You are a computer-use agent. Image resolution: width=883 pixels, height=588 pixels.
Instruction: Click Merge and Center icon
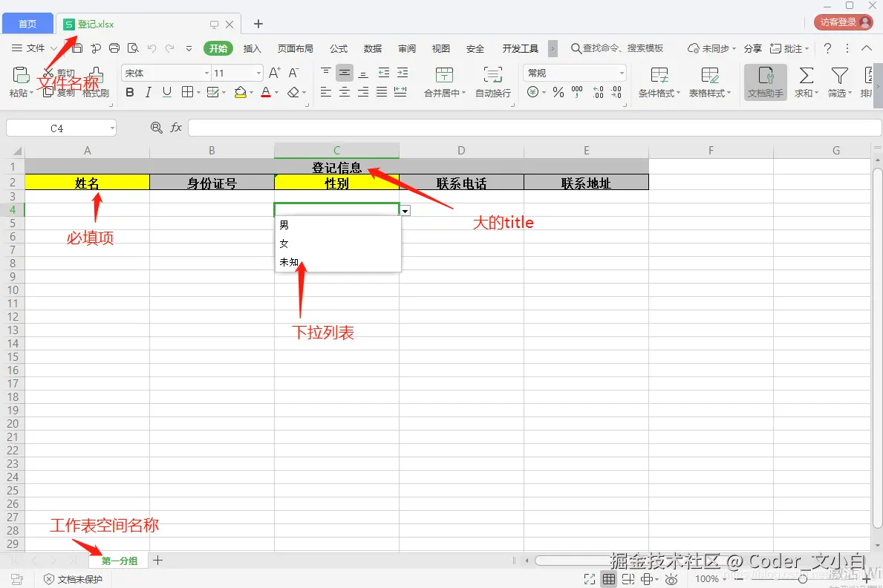point(444,75)
